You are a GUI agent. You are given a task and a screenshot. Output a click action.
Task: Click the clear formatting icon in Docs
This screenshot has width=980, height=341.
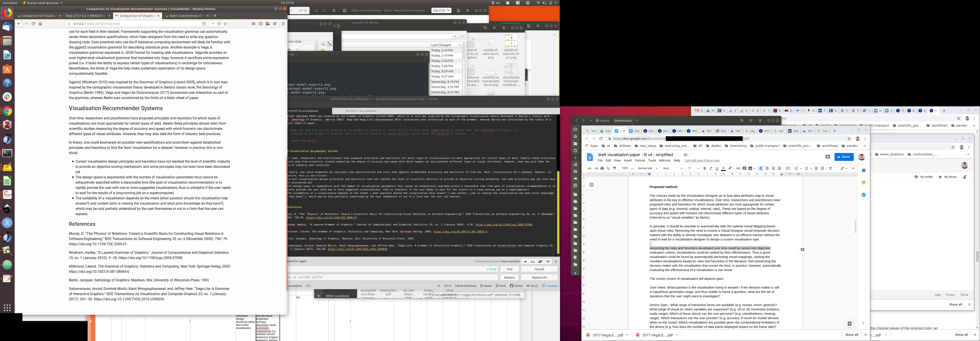pos(831,168)
